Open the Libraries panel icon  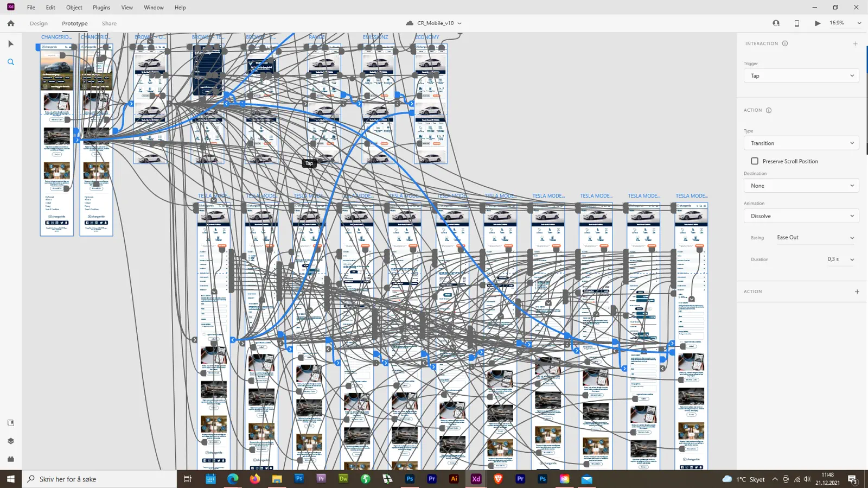[11, 423]
